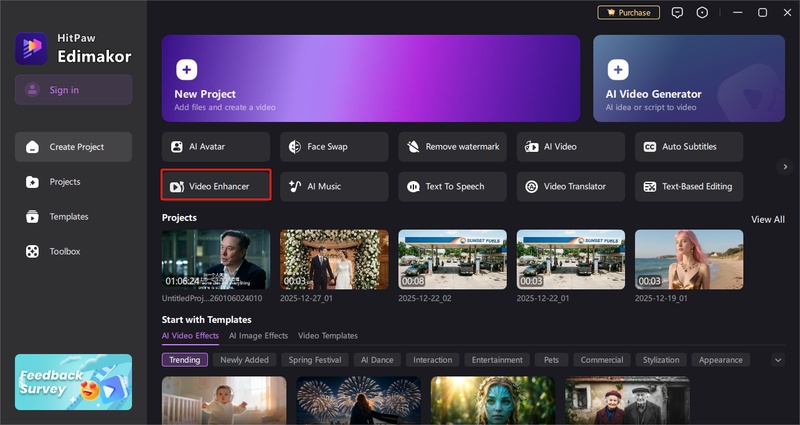Click the Sign in button
The height and width of the screenshot is (425, 800).
[73, 90]
